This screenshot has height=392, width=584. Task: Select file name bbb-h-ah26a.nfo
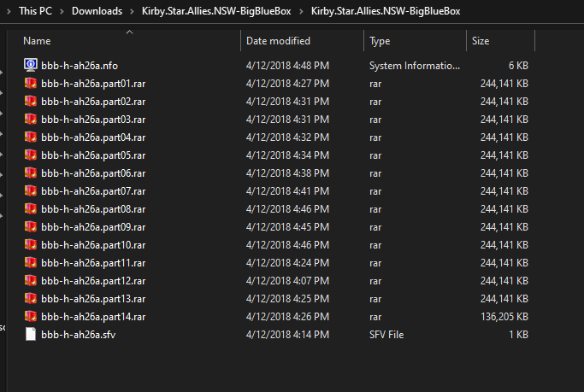pyautogui.click(x=80, y=66)
